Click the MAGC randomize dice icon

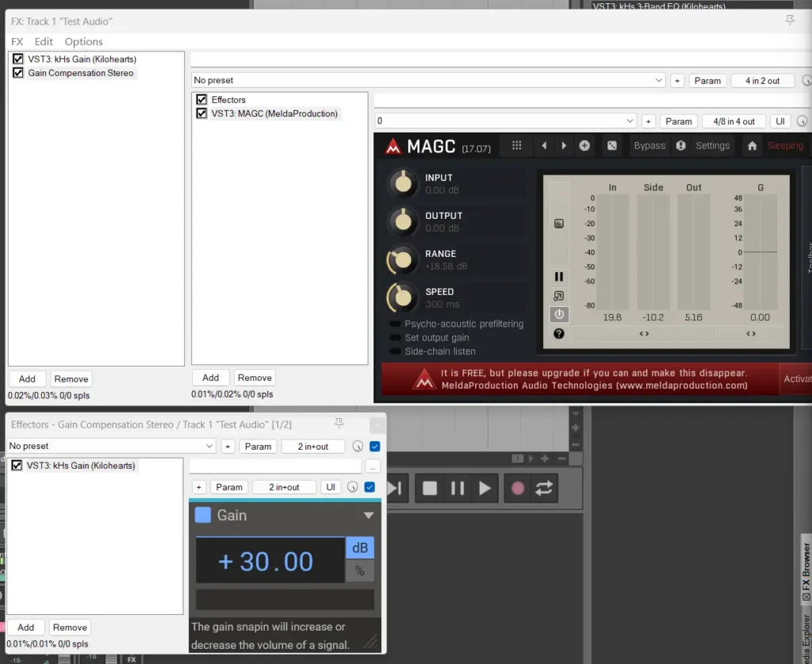point(612,146)
